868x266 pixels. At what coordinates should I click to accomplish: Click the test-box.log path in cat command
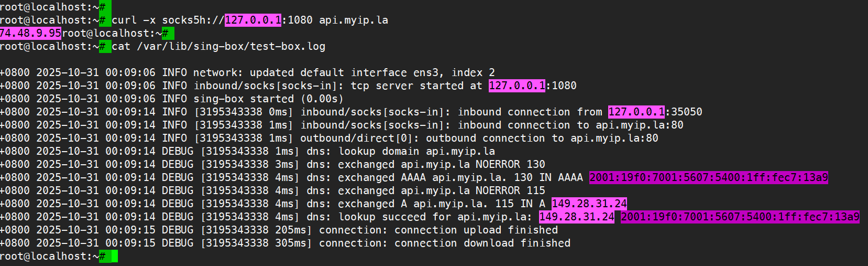coord(231,46)
